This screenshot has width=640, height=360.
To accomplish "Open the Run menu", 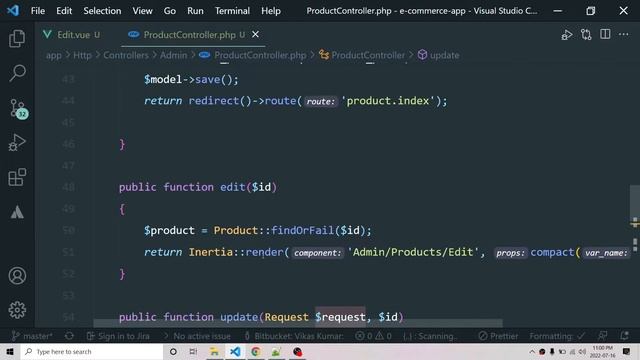I will (195, 11).
